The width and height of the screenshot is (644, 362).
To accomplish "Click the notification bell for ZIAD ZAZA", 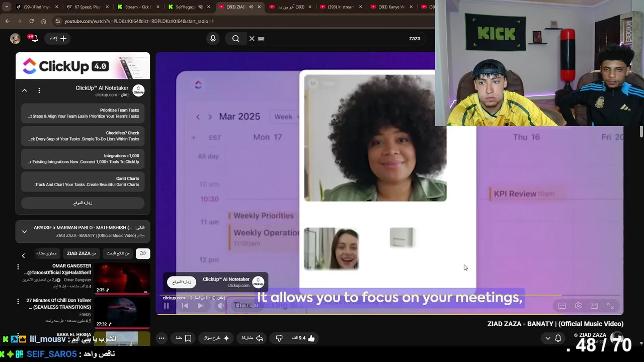I will (x=558, y=338).
